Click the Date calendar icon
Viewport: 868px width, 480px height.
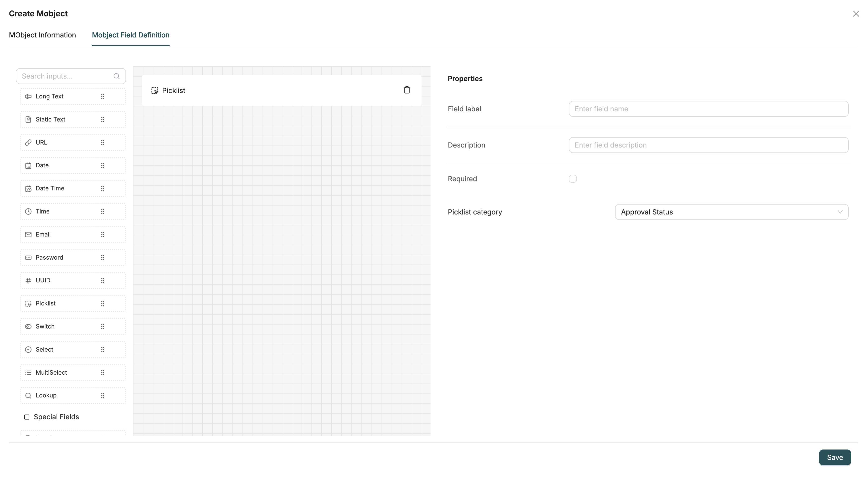pyautogui.click(x=28, y=165)
